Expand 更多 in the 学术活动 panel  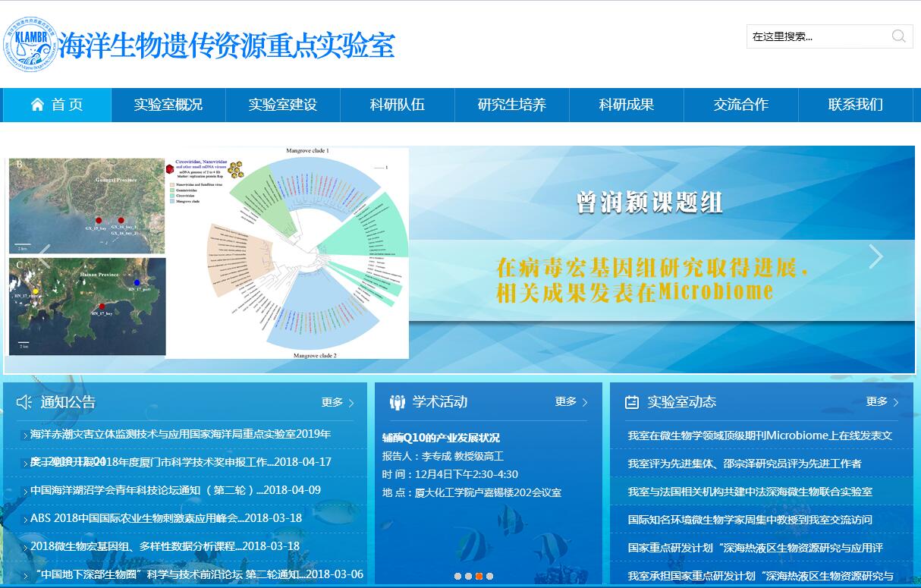pyautogui.click(x=571, y=401)
